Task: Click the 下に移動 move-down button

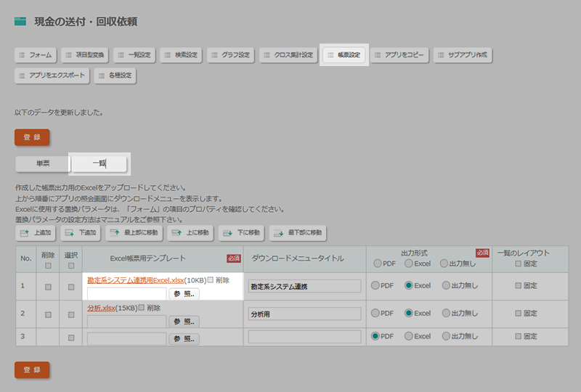Action: click(x=242, y=233)
